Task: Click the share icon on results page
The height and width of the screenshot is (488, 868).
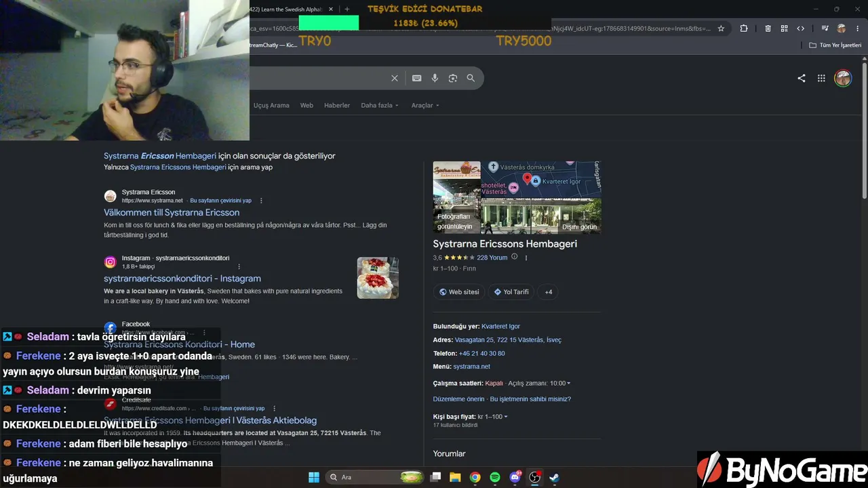Action: (802, 78)
